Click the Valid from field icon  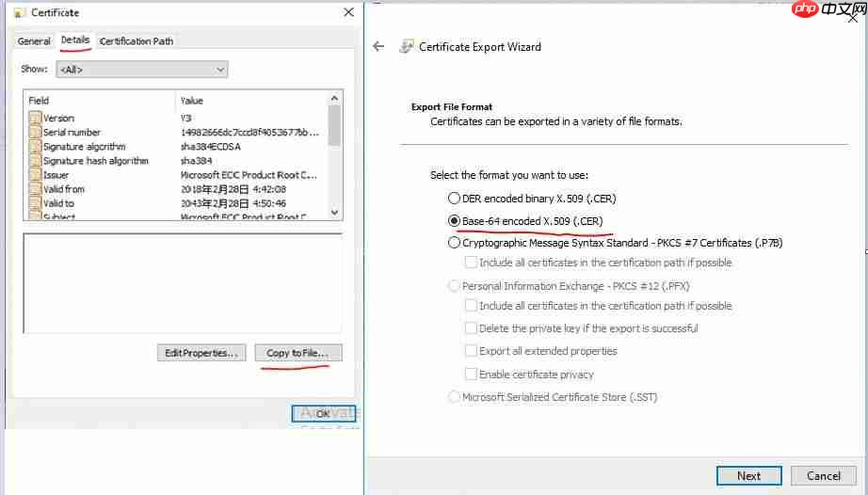[36, 189]
